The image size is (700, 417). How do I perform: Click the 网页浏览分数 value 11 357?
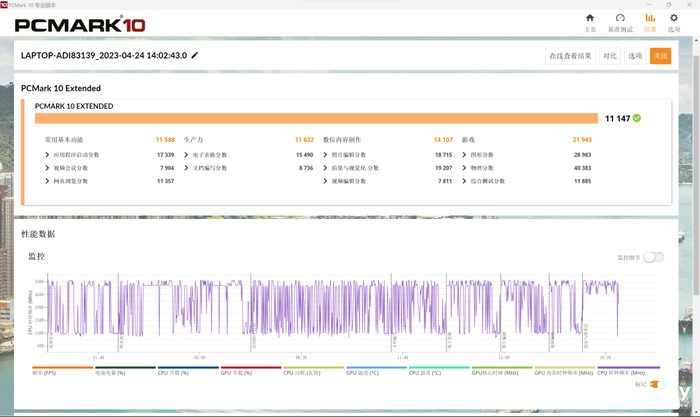tap(165, 181)
